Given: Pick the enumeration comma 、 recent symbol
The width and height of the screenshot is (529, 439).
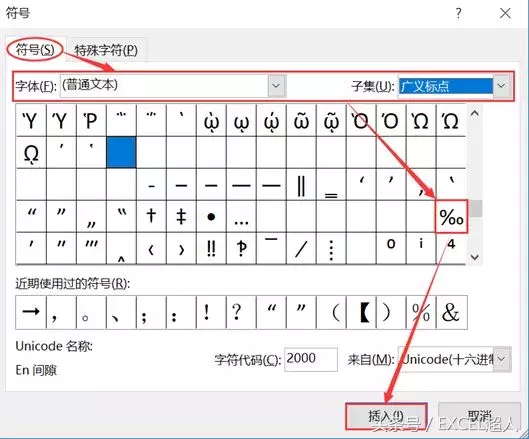Looking at the screenshot, I should click(121, 312).
